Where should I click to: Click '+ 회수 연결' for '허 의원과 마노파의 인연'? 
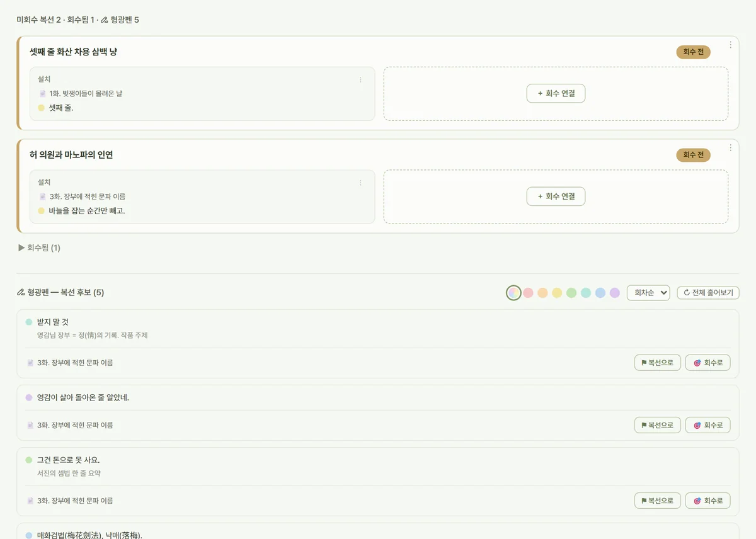(x=556, y=196)
